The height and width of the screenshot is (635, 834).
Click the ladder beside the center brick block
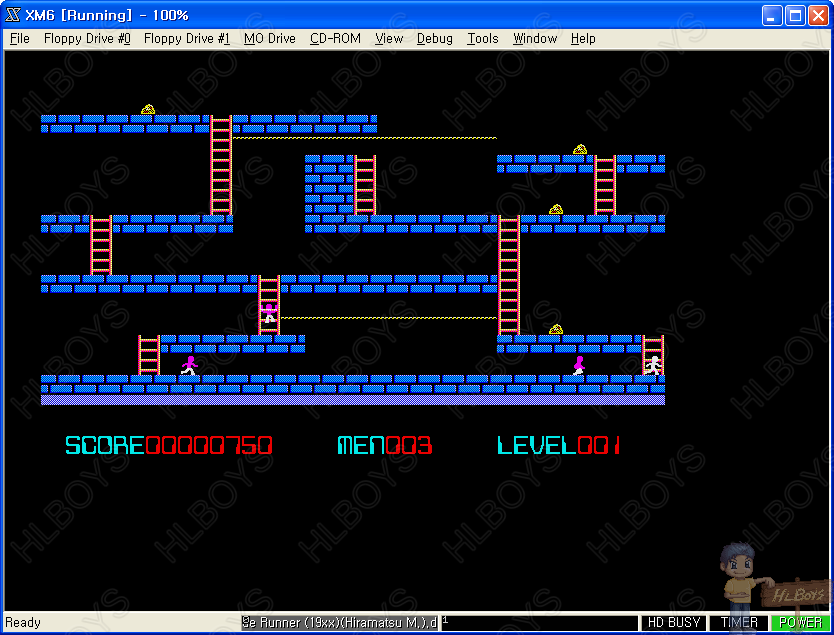(x=365, y=185)
